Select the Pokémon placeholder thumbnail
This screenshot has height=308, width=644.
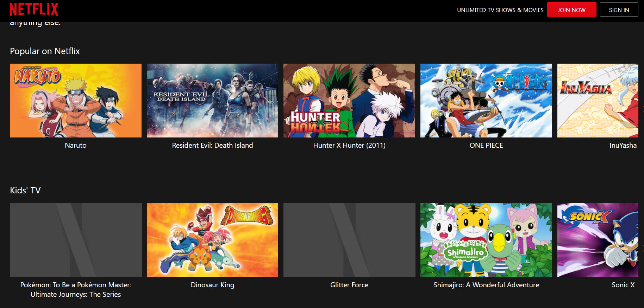click(x=76, y=240)
